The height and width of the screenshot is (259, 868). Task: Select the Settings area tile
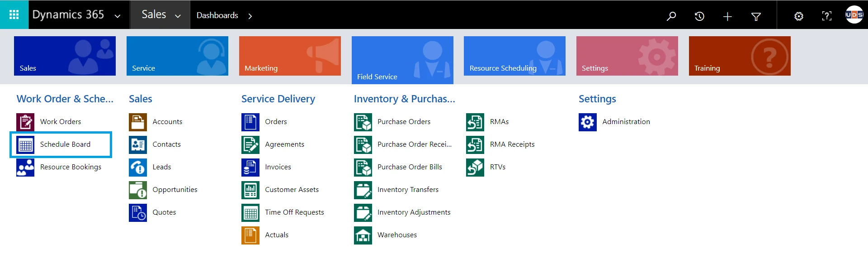(x=627, y=56)
